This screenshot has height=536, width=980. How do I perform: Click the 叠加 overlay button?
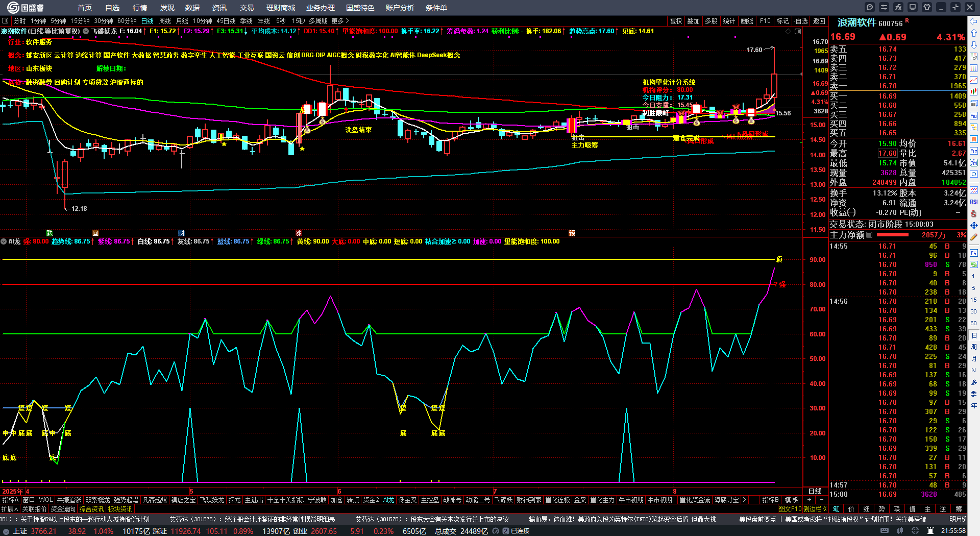point(694,21)
